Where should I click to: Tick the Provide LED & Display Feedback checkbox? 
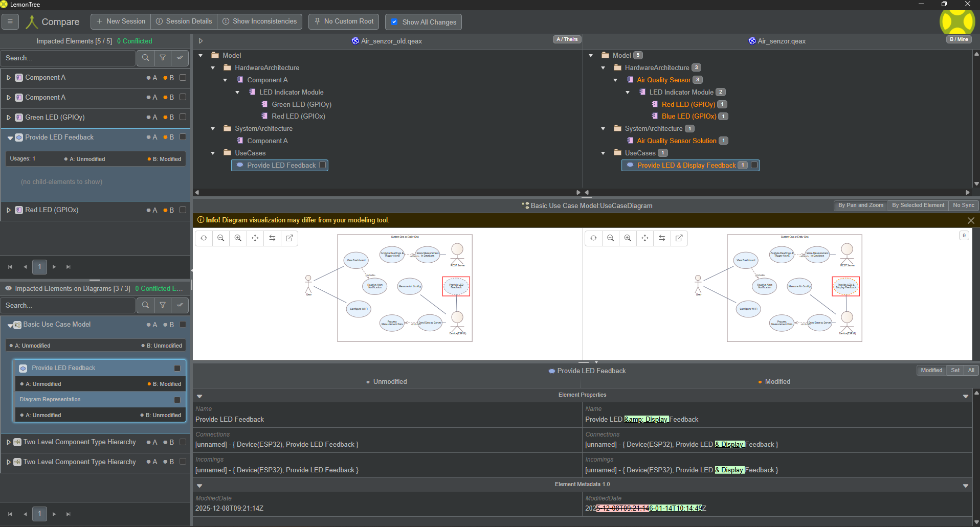(x=754, y=165)
